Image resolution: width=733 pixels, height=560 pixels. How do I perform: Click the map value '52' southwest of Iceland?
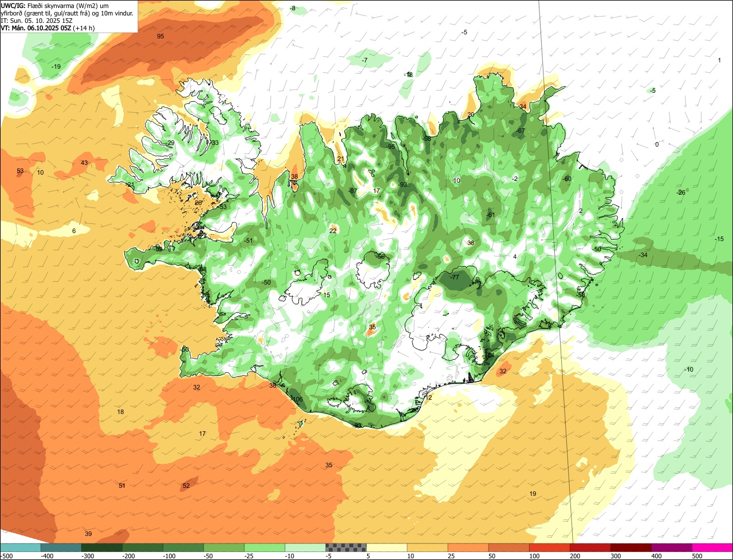186,486
